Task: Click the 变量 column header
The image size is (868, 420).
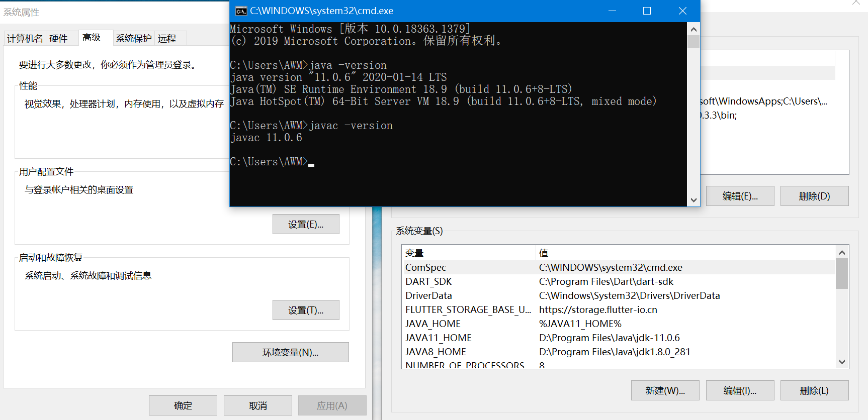Action: 469,253
